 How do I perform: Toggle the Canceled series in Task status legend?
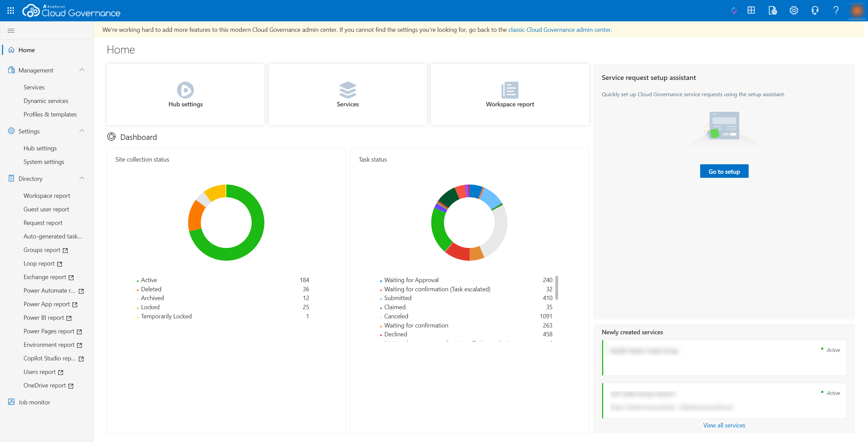point(396,316)
